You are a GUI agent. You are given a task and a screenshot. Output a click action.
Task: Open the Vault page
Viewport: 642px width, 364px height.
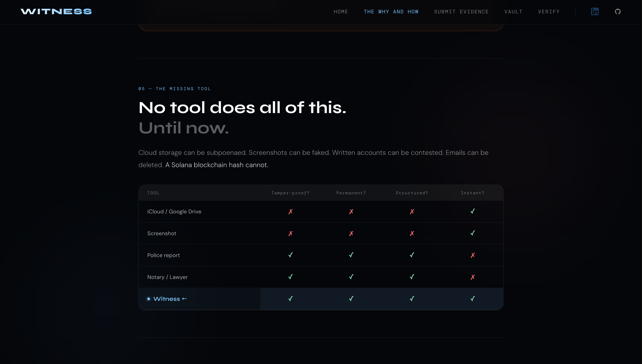click(x=513, y=12)
